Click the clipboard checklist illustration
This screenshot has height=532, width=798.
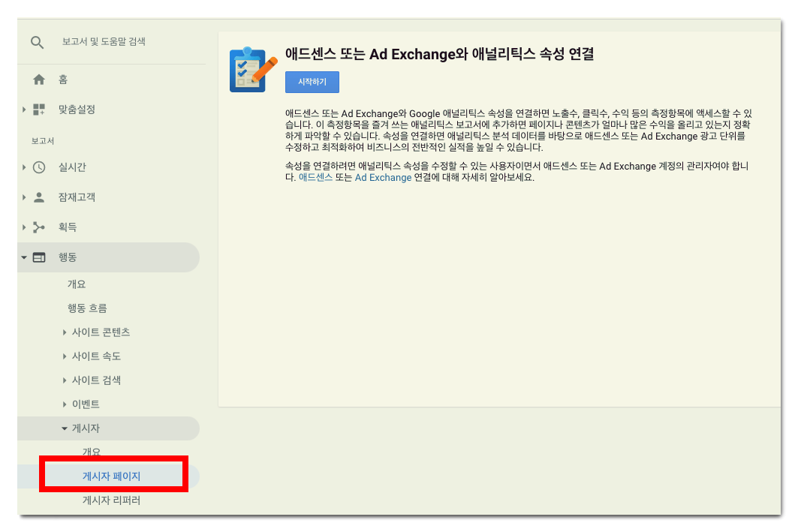[x=253, y=70]
